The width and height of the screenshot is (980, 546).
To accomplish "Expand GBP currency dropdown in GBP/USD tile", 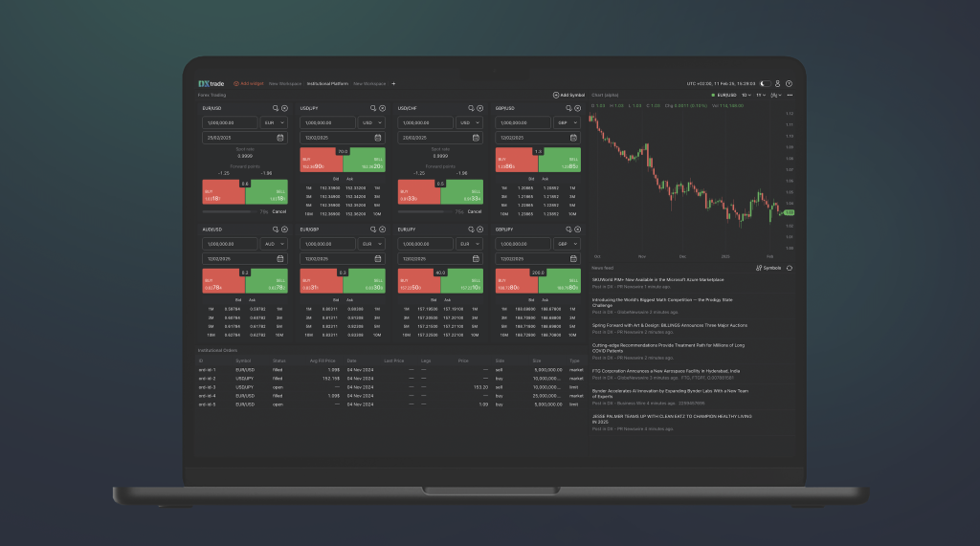I will point(568,122).
